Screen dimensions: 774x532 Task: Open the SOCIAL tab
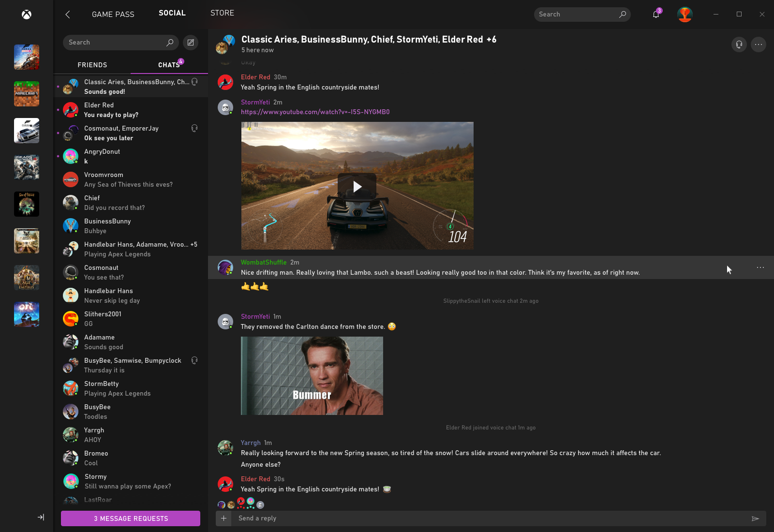(x=172, y=13)
